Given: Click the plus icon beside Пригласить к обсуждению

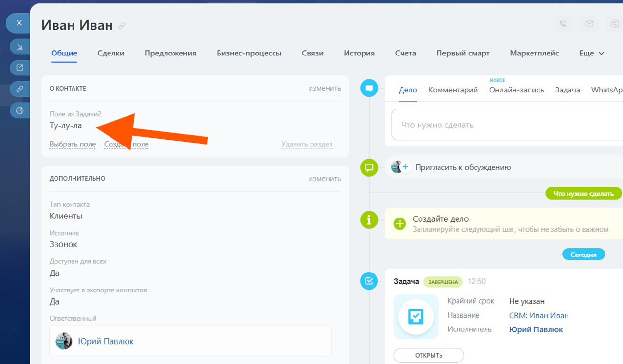Looking at the screenshot, I should tap(405, 167).
